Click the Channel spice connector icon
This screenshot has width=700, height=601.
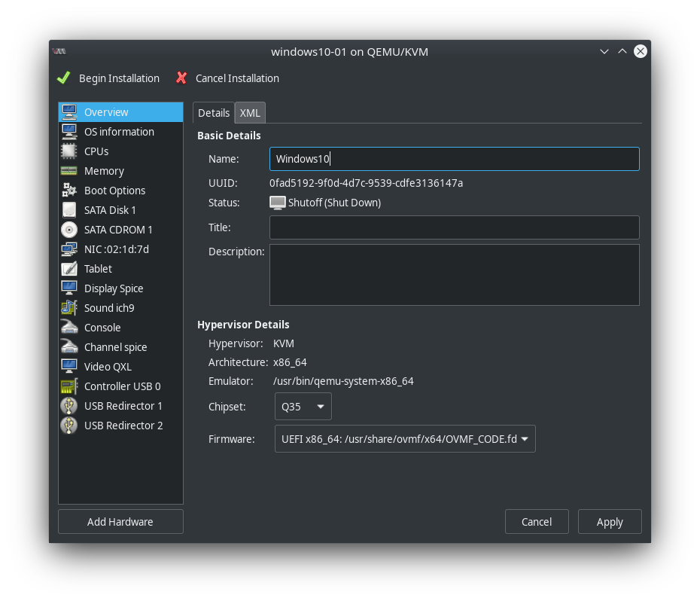pyautogui.click(x=69, y=347)
